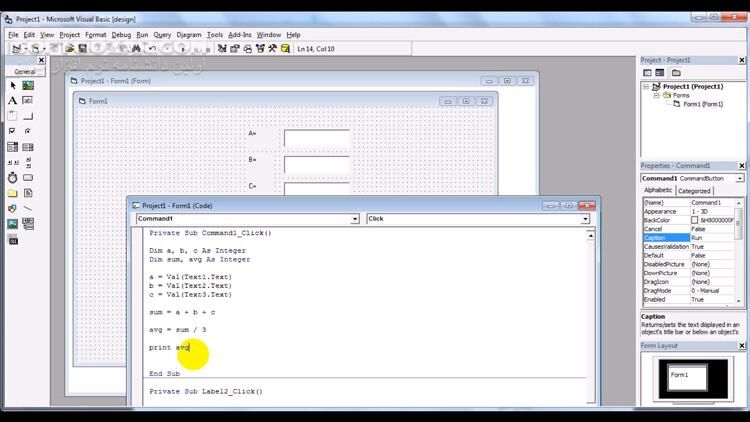Click the first text box beside A=
The width and height of the screenshot is (750, 422).
(x=317, y=138)
